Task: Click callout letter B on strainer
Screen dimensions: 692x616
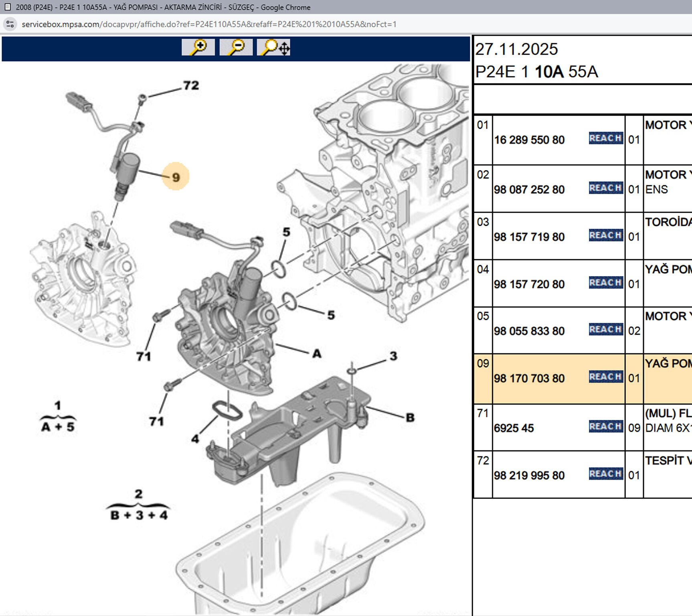Action: [x=410, y=417]
